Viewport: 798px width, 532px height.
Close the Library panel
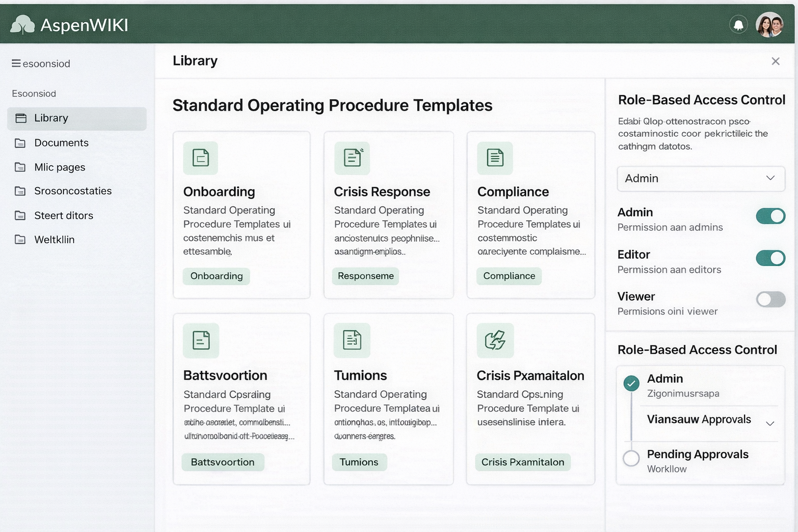[x=775, y=61]
